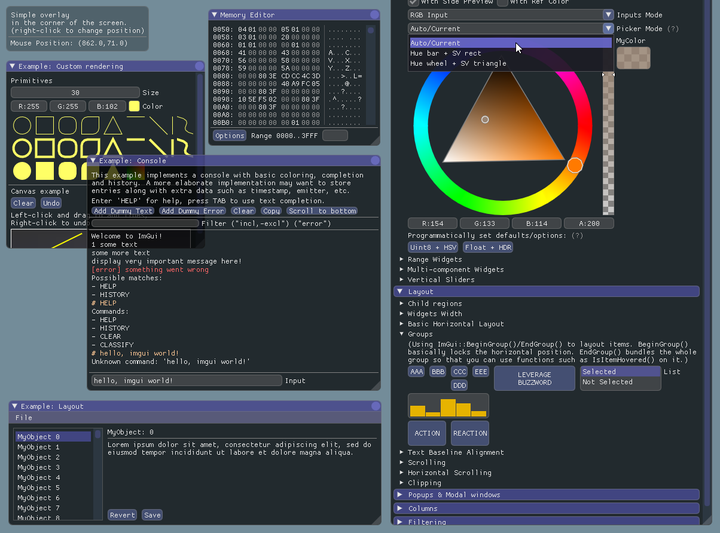
Task: Toggle the With Side Preview checkbox
Action: point(413,2)
